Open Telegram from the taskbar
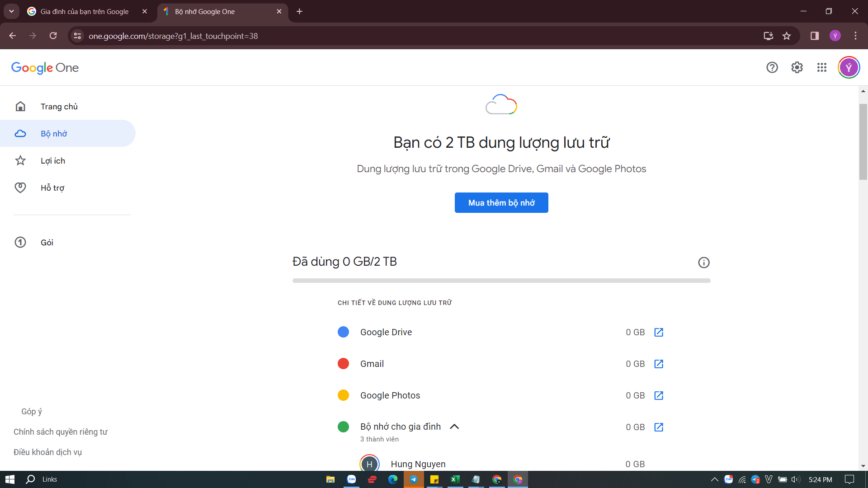The image size is (868, 488). pyautogui.click(x=413, y=479)
